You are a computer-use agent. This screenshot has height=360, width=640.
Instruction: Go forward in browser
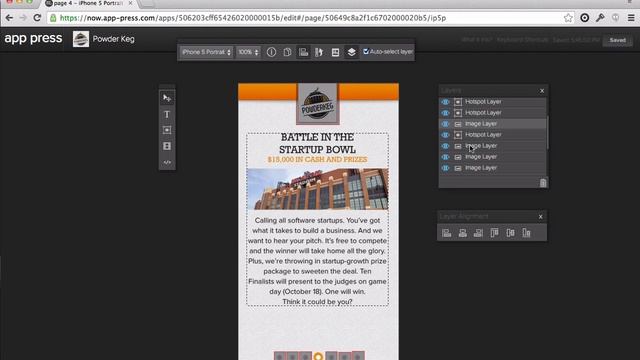23,18
